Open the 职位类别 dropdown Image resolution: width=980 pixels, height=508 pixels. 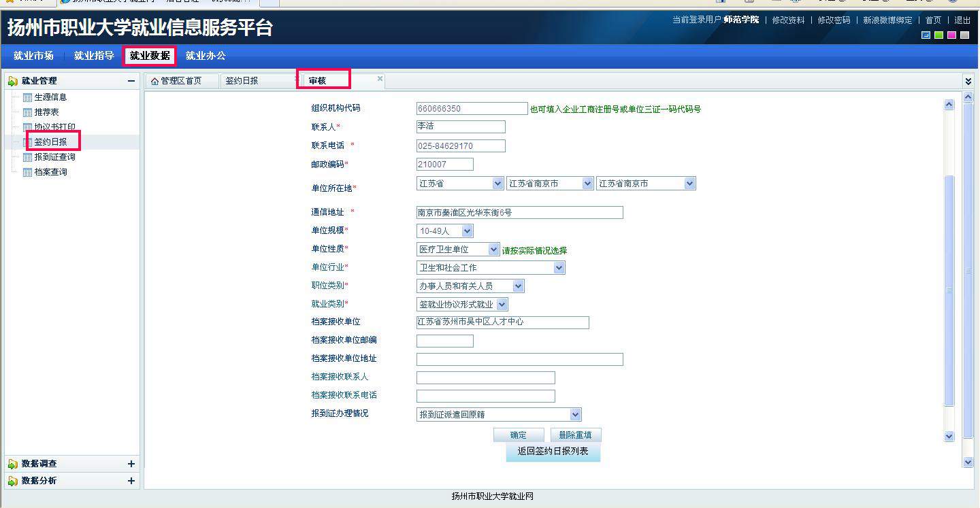pos(470,286)
